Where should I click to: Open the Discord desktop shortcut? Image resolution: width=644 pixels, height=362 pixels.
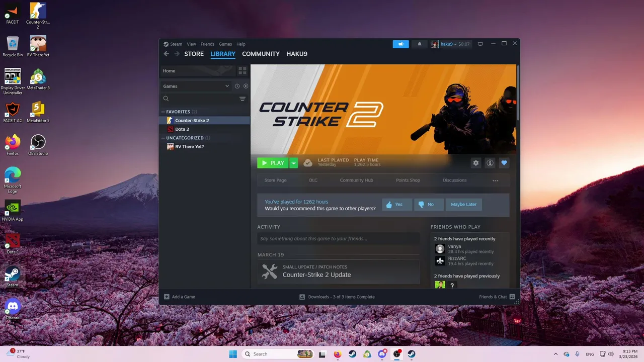[13, 309]
